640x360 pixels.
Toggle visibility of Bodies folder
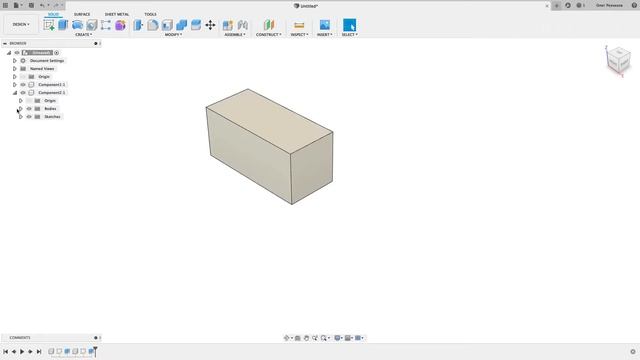tap(29, 109)
